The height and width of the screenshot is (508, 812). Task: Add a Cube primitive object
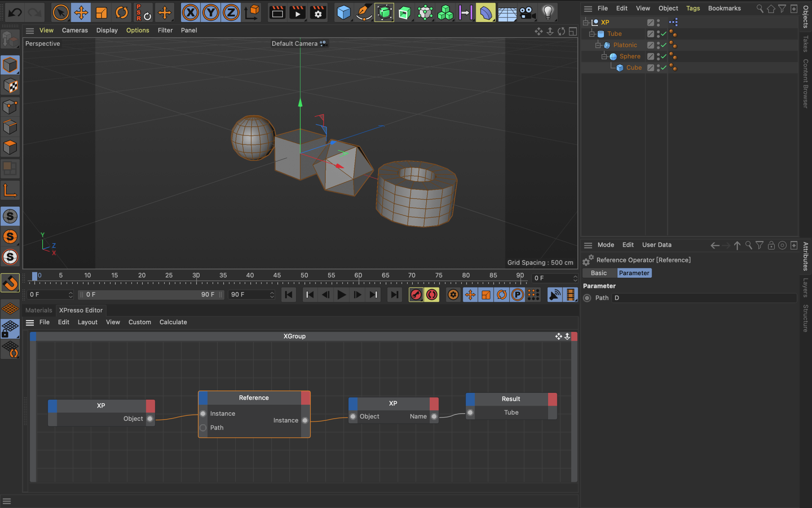click(343, 13)
